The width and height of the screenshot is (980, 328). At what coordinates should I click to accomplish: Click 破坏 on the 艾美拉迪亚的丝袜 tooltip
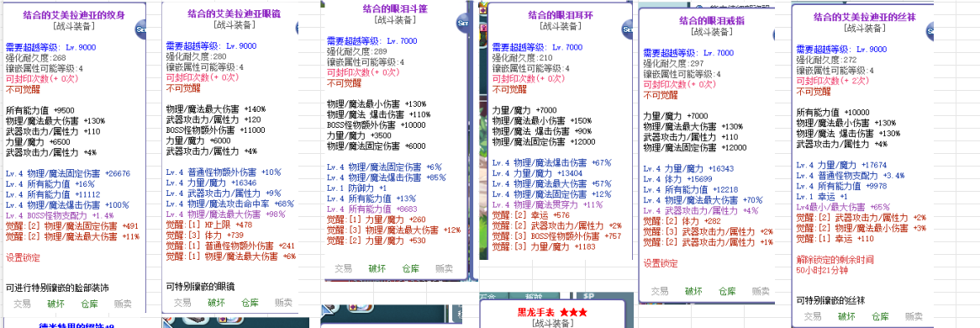click(x=846, y=316)
